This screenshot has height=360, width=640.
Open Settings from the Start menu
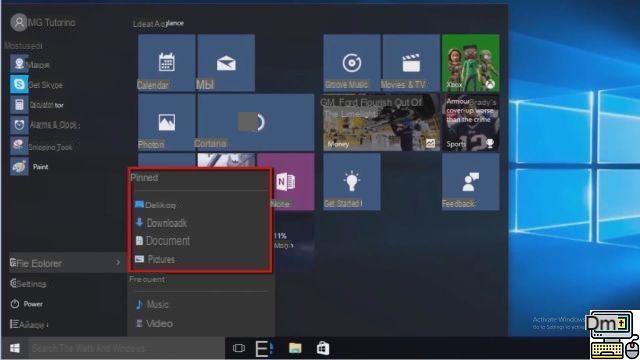click(28, 283)
